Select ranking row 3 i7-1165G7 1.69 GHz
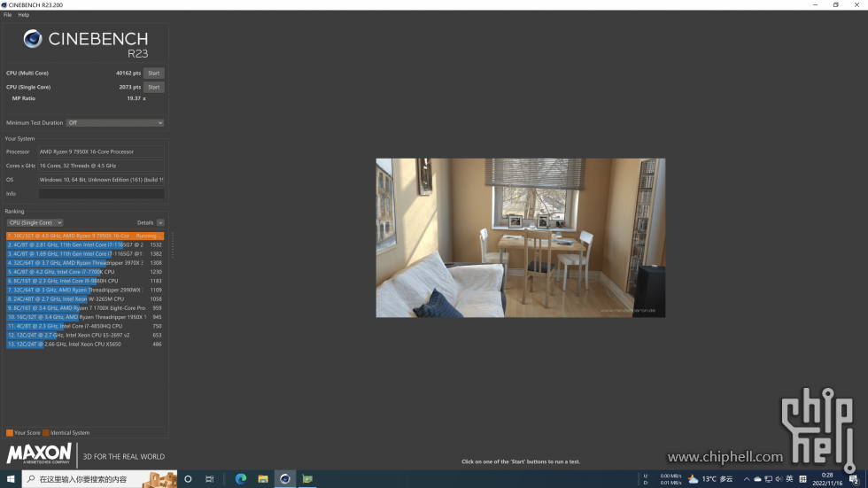The height and width of the screenshot is (488, 868). tap(85, 253)
